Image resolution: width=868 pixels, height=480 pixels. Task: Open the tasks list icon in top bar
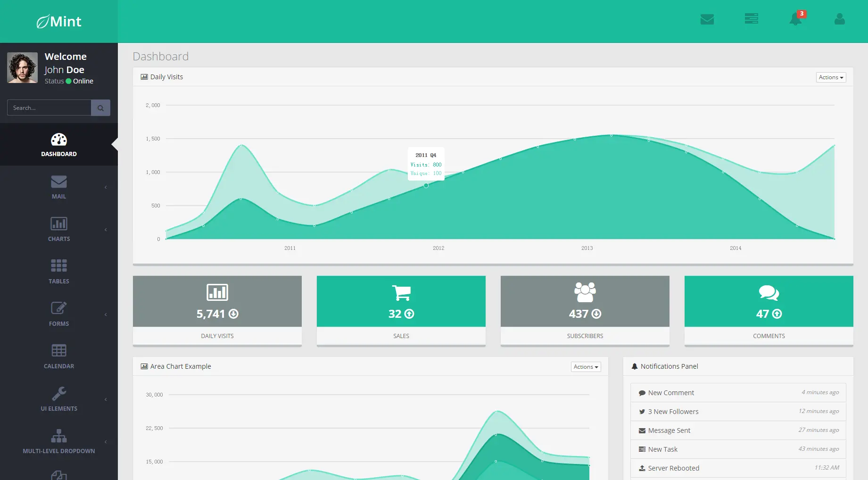(x=751, y=19)
